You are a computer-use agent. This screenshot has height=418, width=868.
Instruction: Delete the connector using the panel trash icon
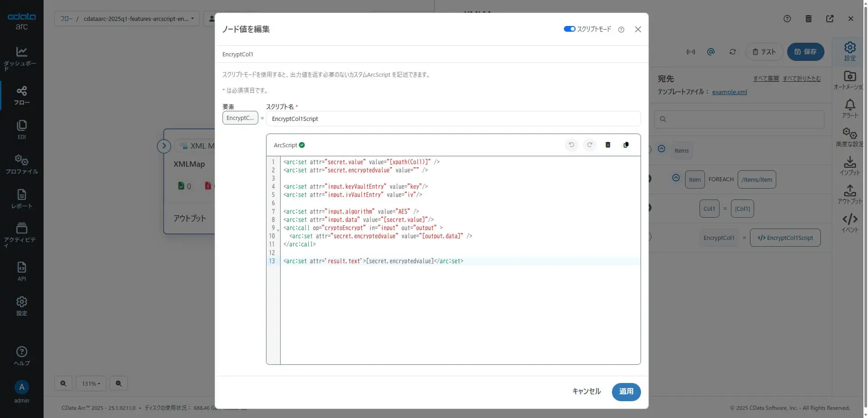809,19
